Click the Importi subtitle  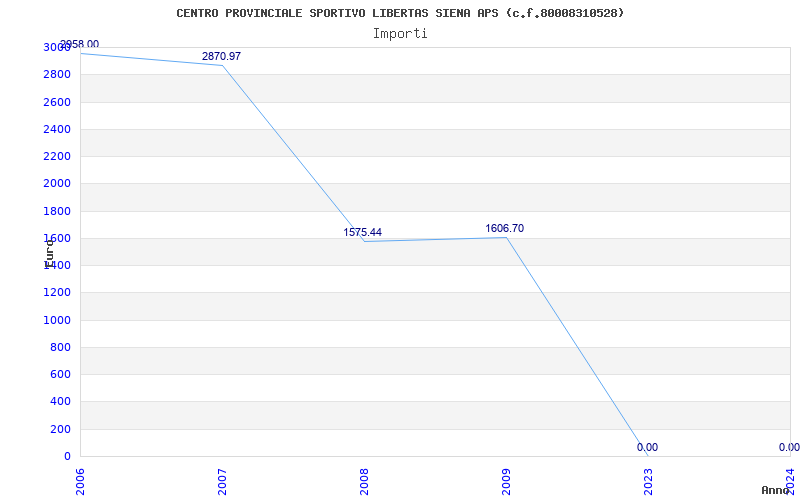click(400, 34)
